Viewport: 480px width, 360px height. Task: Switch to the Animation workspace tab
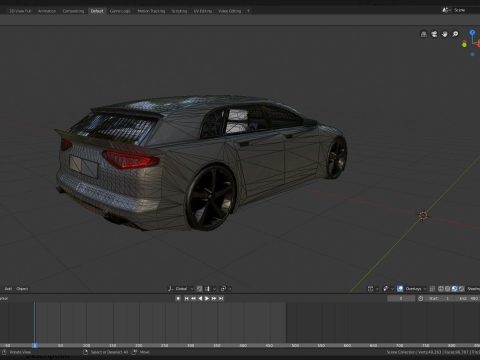pyautogui.click(x=47, y=11)
